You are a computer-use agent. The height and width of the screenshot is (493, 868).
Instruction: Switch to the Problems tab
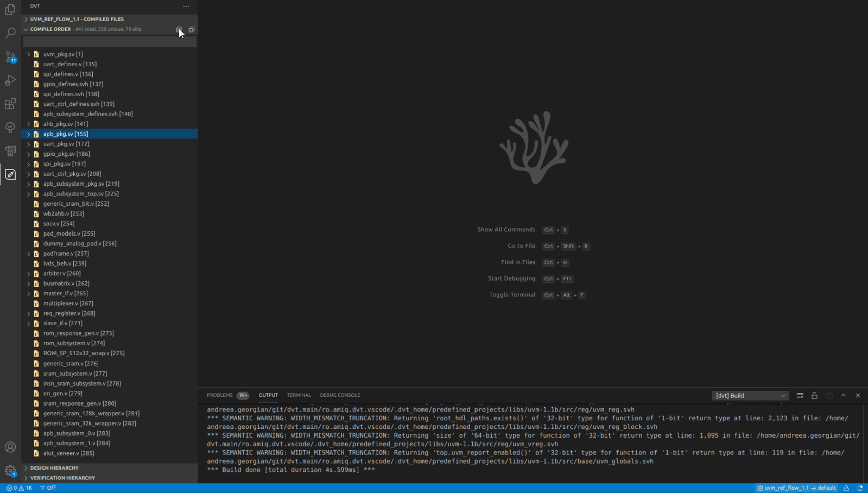click(x=219, y=395)
